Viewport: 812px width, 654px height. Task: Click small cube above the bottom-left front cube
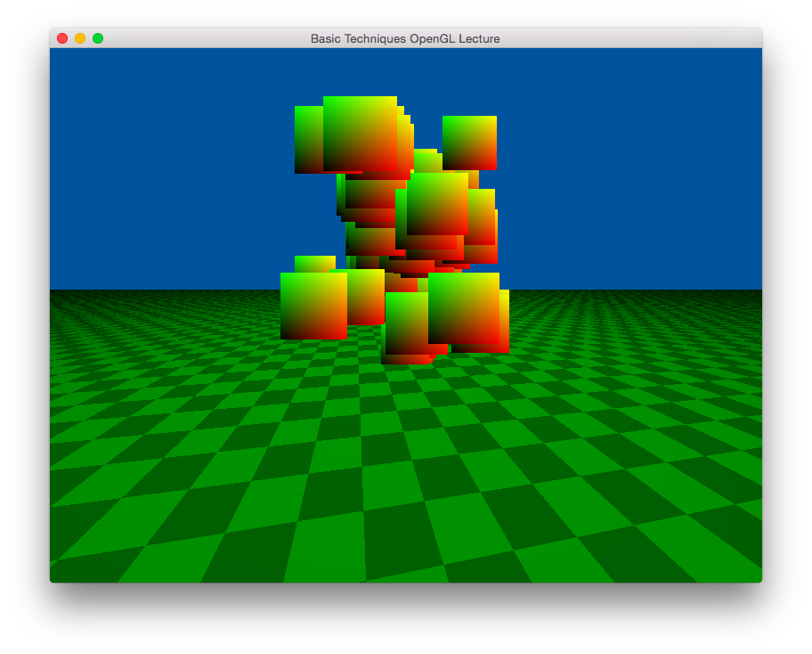click(x=314, y=264)
